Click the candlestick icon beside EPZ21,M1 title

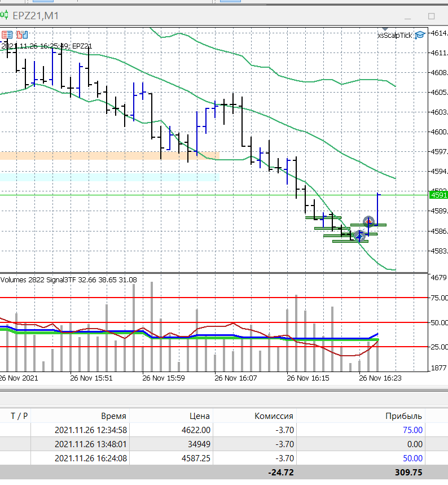(4, 15)
